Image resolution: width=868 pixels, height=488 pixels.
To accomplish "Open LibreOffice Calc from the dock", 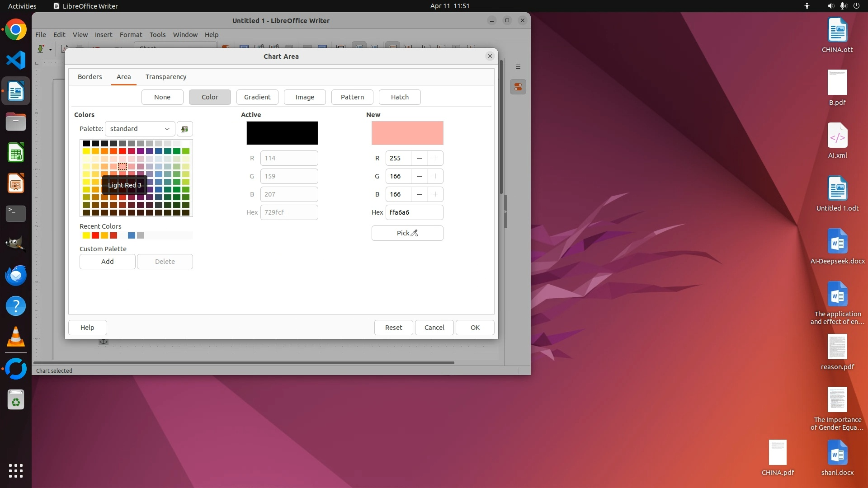I will point(16,153).
